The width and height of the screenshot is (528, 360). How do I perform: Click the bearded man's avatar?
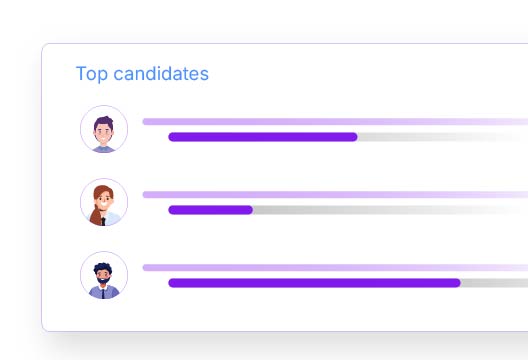pyautogui.click(x=104, y=275)
